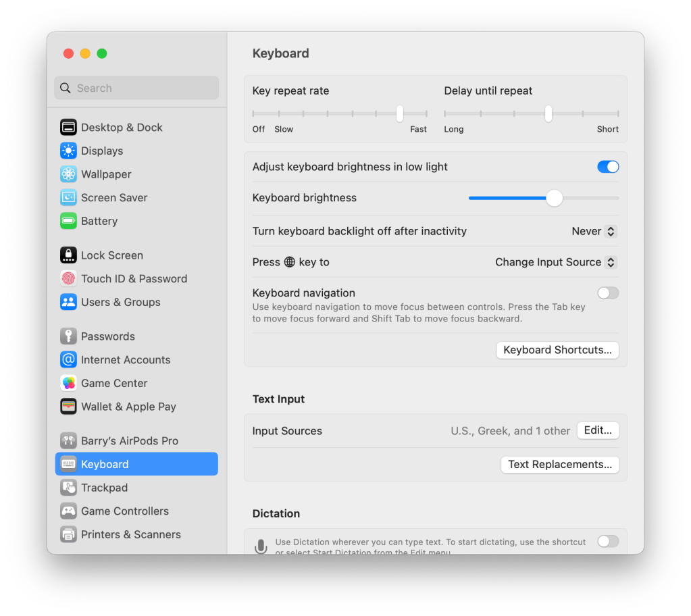Click the Desktop & Dock sidebar icon
691x616 pixels.
tap(68, 127)
